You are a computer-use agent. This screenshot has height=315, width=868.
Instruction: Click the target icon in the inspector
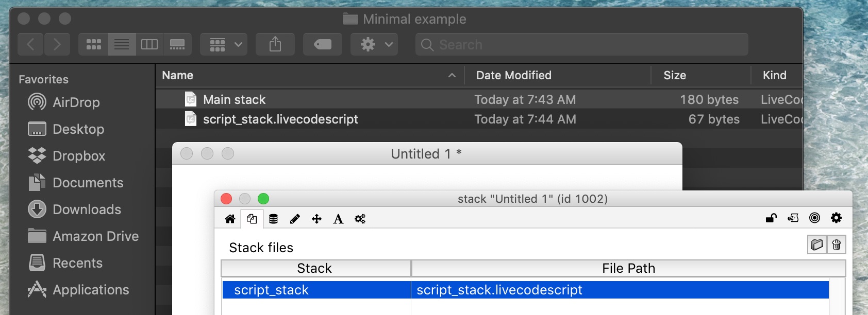click(814, 218)
